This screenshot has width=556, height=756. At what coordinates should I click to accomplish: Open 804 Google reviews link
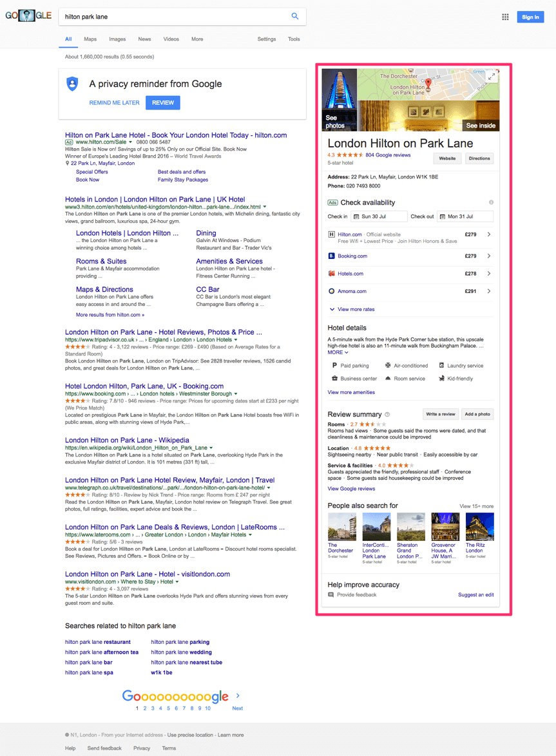pos(388,155)
